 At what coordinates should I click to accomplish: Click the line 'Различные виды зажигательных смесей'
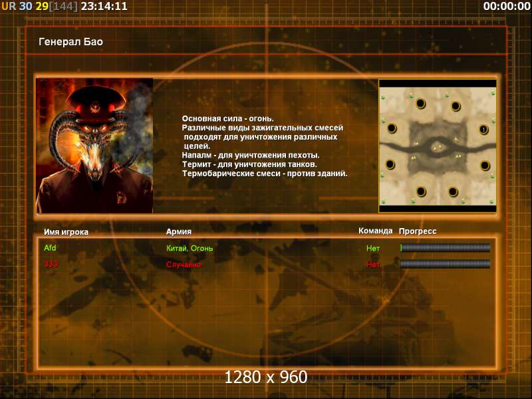pos(263,128)
